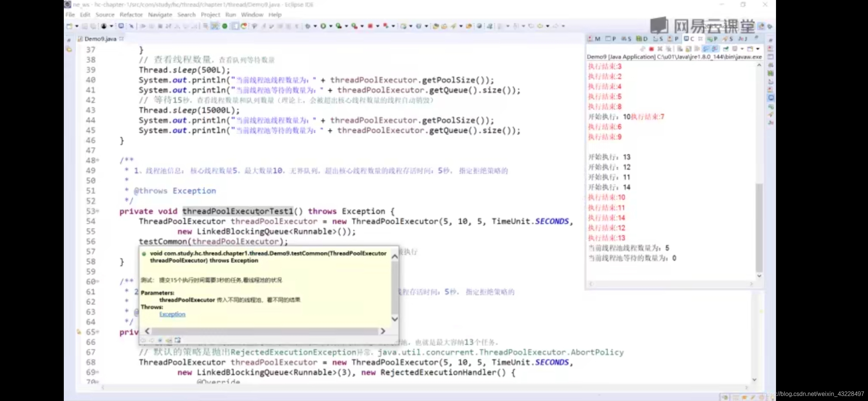
Task: Open the Window menu
Action: (x=252, y=14)
